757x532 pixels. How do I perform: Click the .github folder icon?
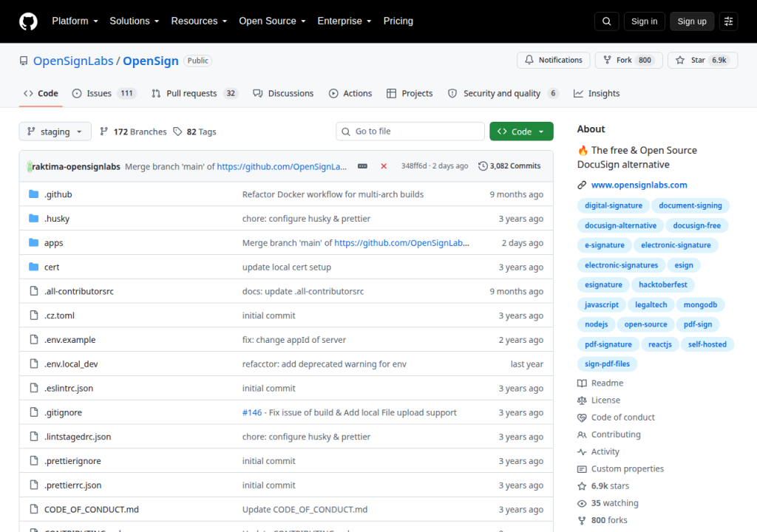[34, 194]
